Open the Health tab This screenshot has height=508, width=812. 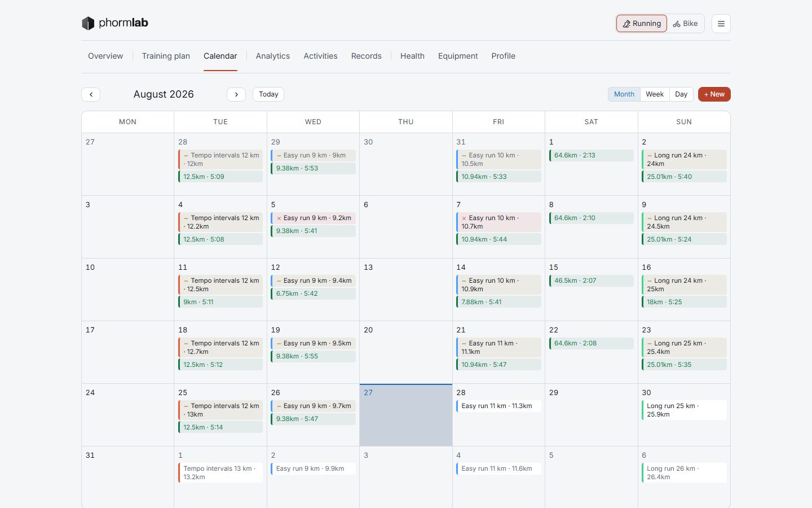(412, 56)
